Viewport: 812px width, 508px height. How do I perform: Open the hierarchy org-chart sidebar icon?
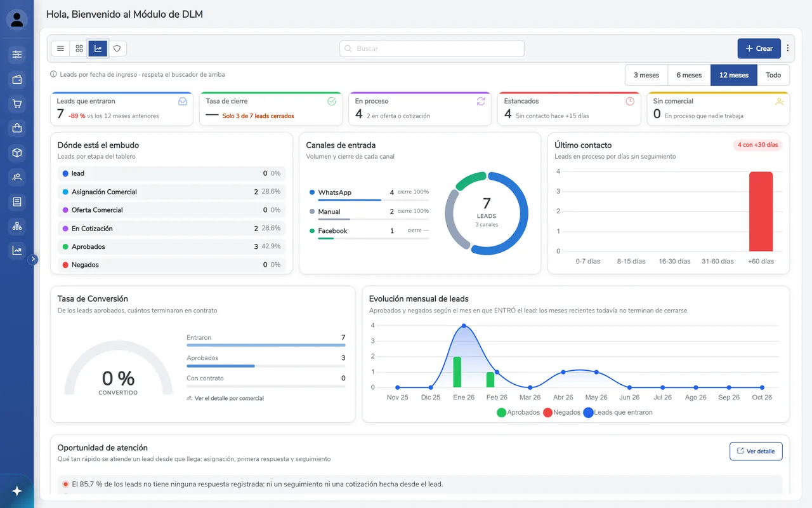[x=17, y=226]
